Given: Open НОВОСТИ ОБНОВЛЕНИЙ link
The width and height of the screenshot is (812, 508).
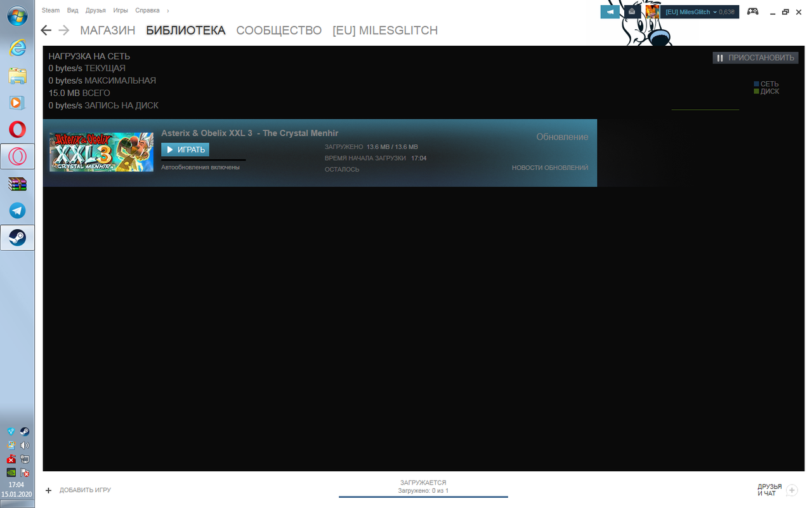Looking at the screenshot, I should click(550, 168).
